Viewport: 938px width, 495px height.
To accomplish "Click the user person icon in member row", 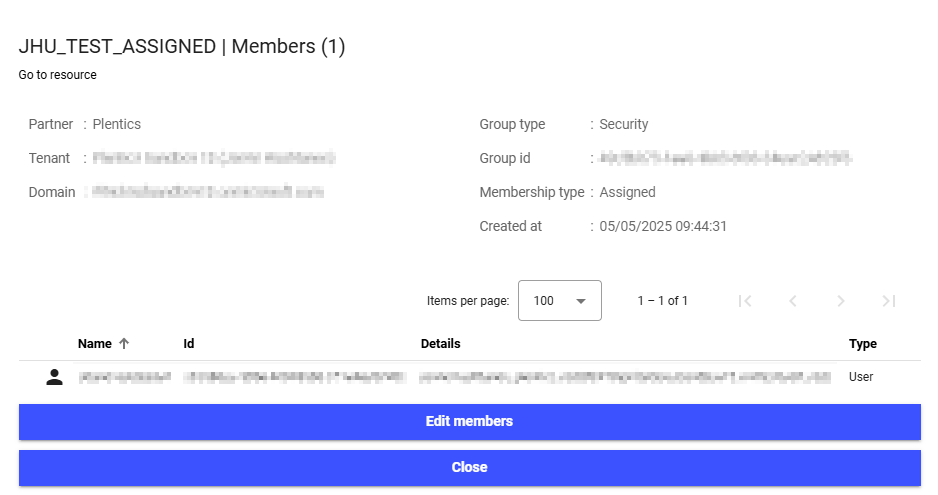I will pyautogui.click(x=54, y=377).
